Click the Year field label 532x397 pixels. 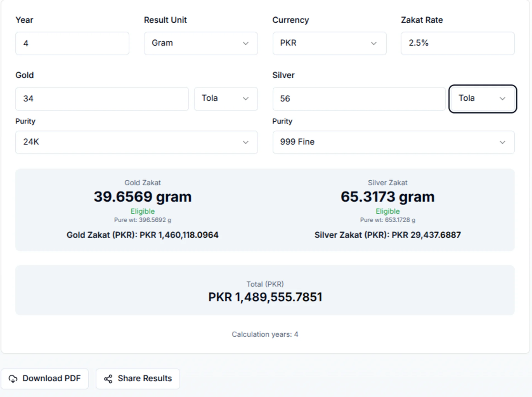pos(24,20)
